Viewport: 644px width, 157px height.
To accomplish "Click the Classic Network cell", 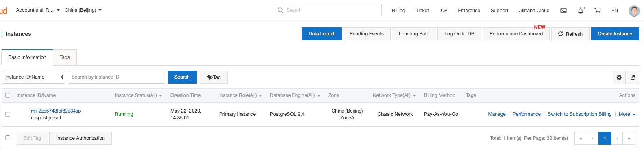I will pos(395,114).
